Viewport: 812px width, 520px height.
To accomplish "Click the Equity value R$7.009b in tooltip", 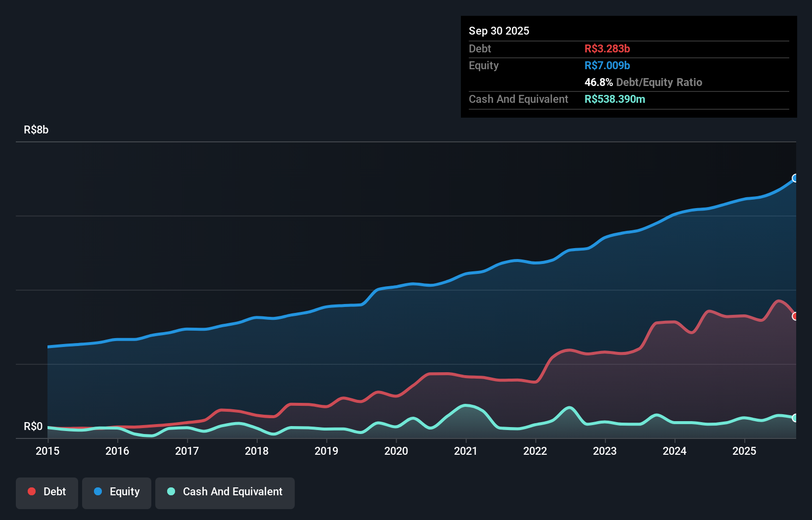I will click(x=606, y=65).
